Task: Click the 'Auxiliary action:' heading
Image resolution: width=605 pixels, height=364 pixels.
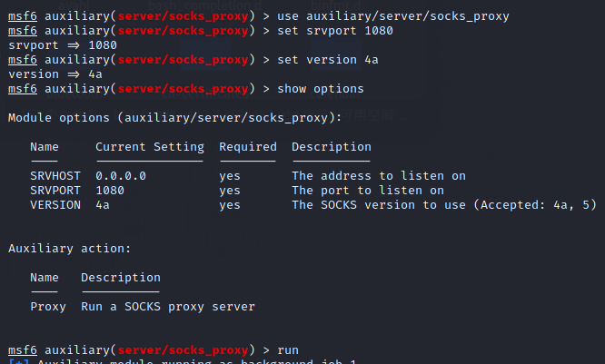Action: [x=70, y=248]
